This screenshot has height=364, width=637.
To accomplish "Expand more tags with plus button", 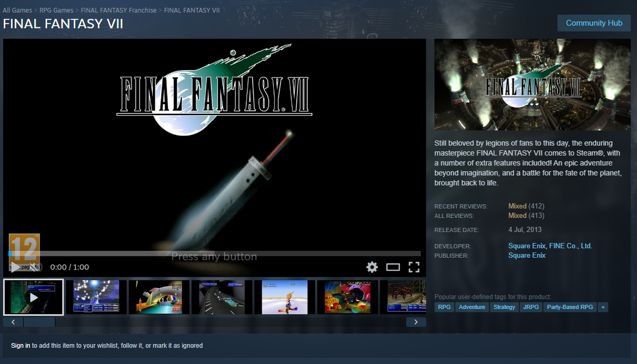I will coord(602,307).
